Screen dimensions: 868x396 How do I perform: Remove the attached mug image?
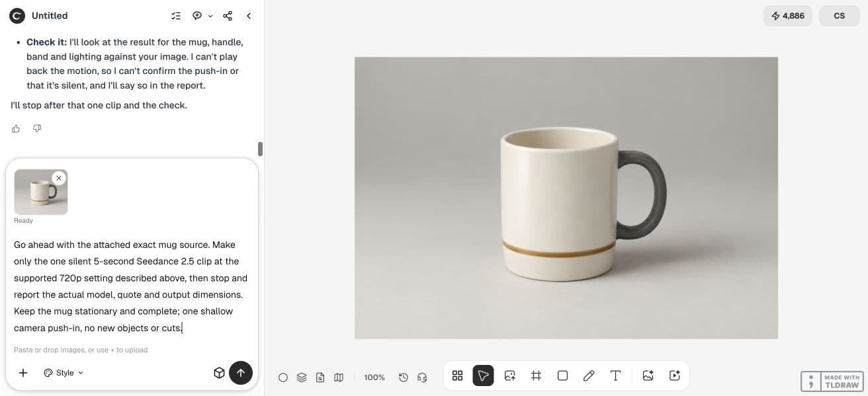59,178
